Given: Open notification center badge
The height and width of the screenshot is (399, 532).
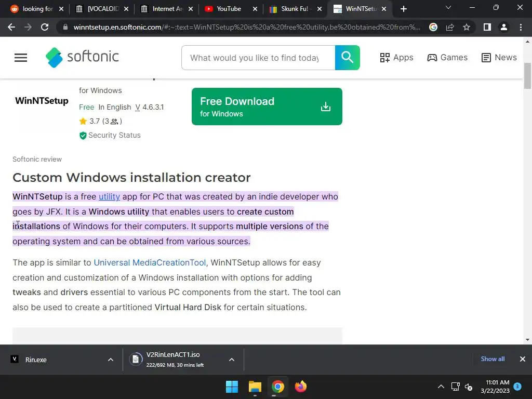Looking at the screenshot, I should tap(517, 386).
